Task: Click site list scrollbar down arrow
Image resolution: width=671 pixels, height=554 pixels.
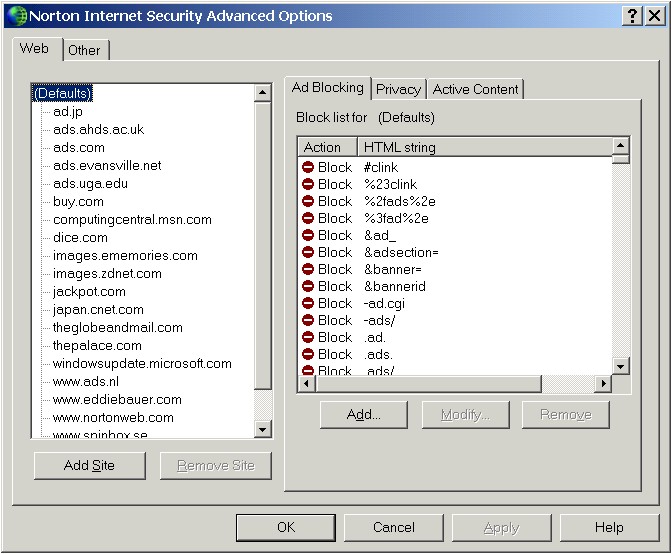Action: click(262, 429)
